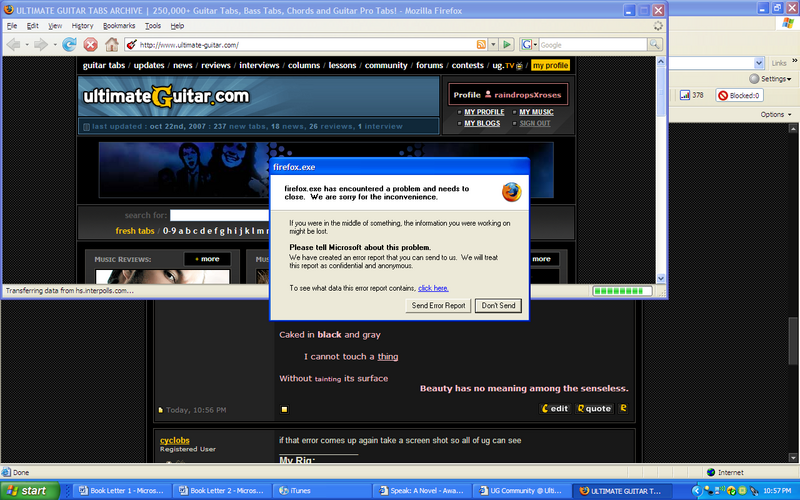Switch to Speak: A Novel window in the taskbar

(421, 491)
